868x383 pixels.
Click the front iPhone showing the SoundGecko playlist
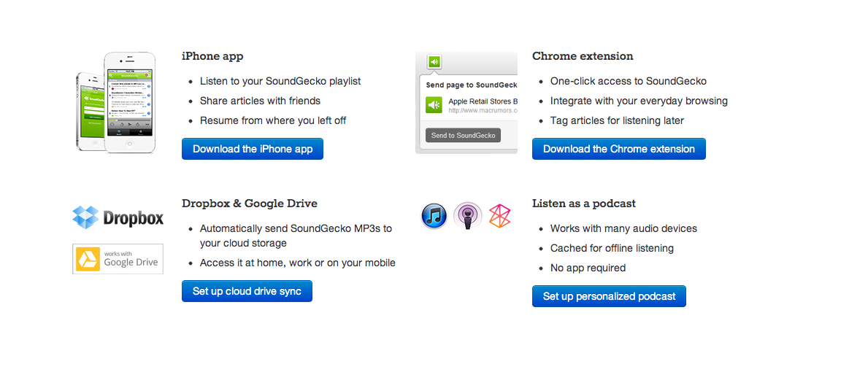coord(130,102)
